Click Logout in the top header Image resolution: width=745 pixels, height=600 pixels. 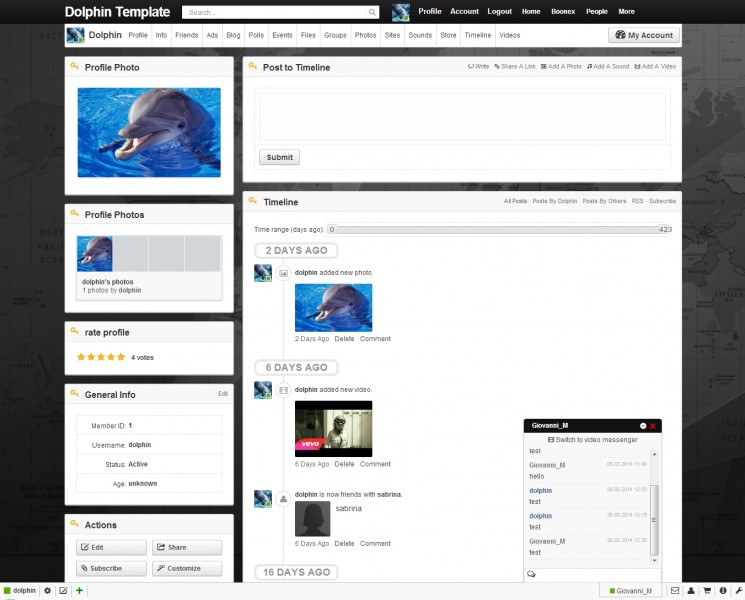click(499, 11)
